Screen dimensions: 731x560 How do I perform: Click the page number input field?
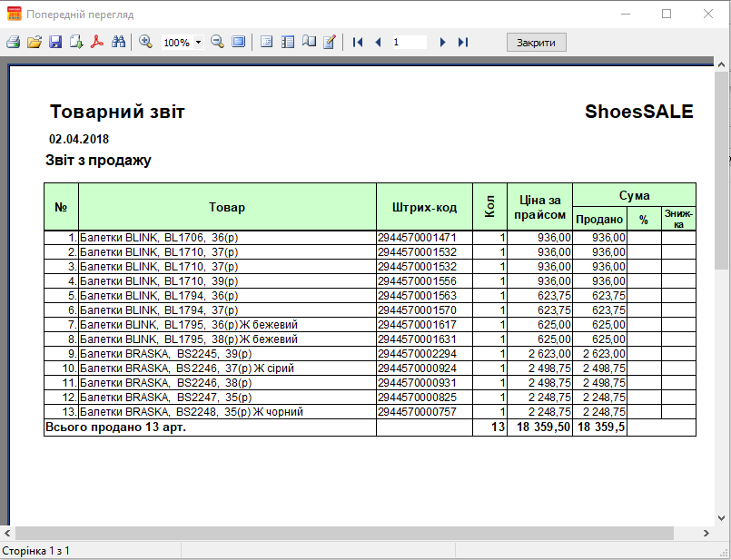[x=409, y=43]
